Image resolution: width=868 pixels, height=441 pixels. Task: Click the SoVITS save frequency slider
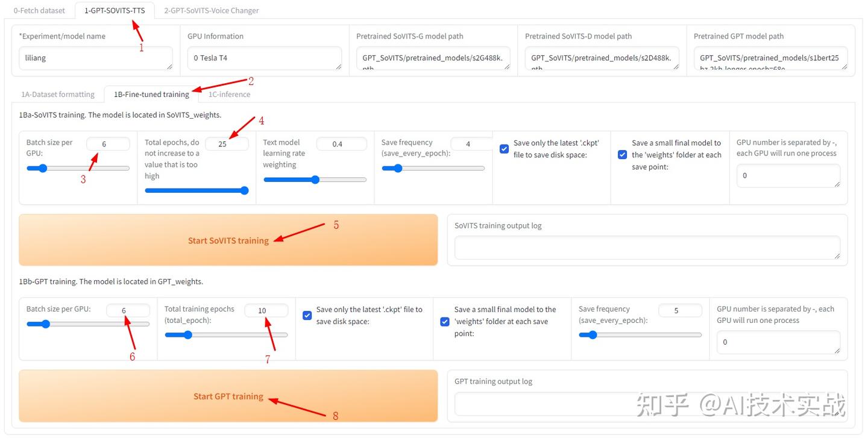coord(433,169)
